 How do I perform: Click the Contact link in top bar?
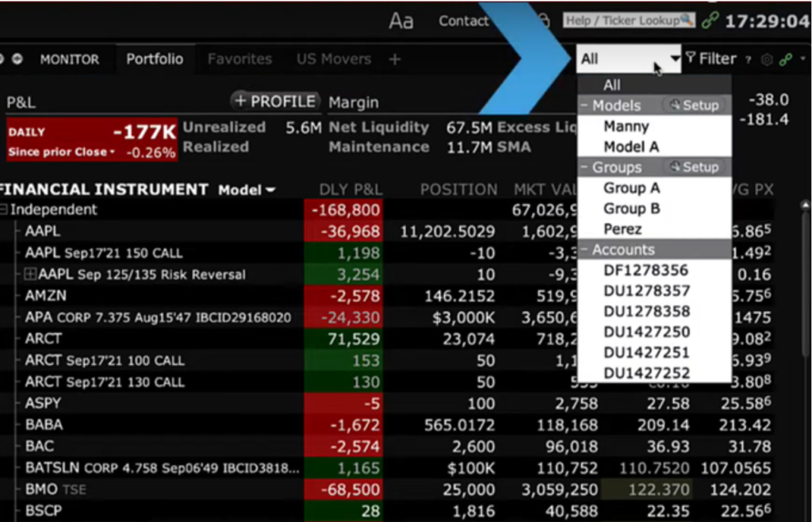click(x=464, y=21)
